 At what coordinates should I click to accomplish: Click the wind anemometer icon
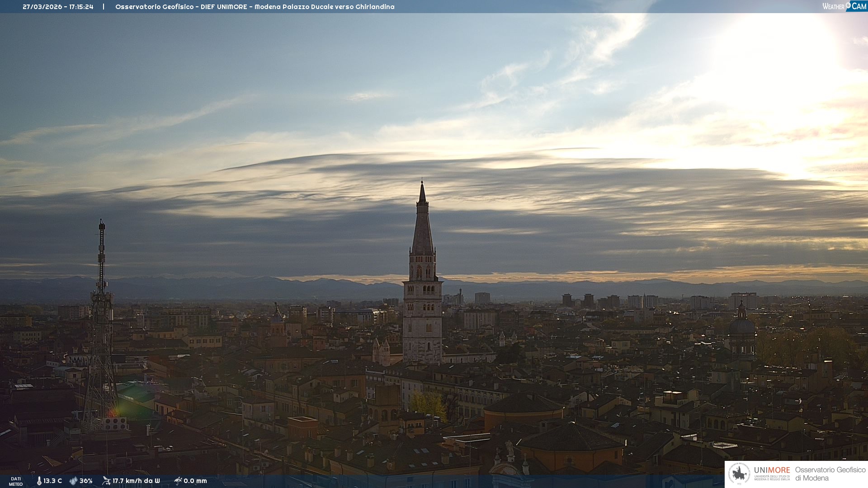pos(106,481)
